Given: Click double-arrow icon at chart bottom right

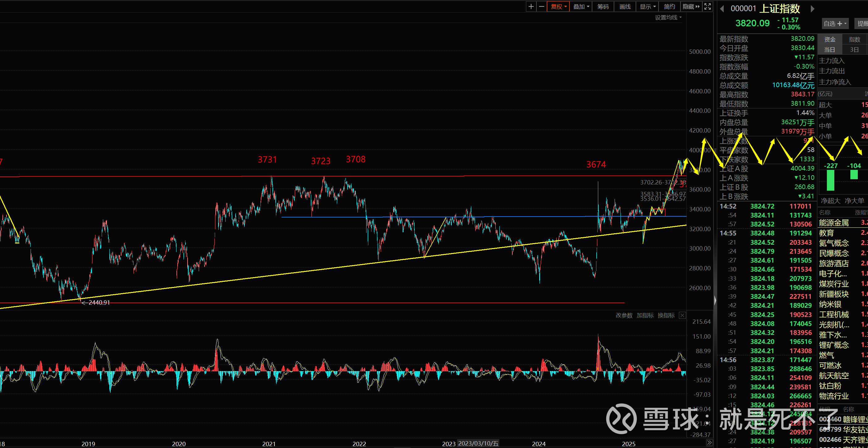Looking at the screenshot, I should point(709,443).
